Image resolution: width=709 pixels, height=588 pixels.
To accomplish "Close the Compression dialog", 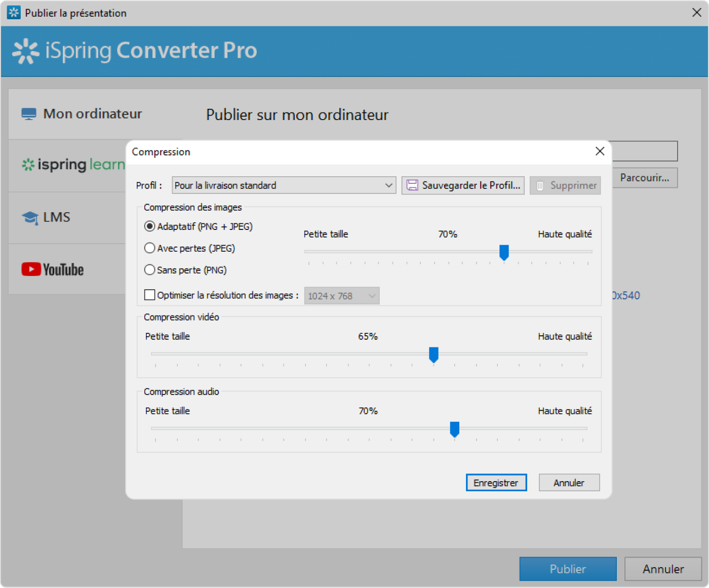I will [x=600, y=151].
